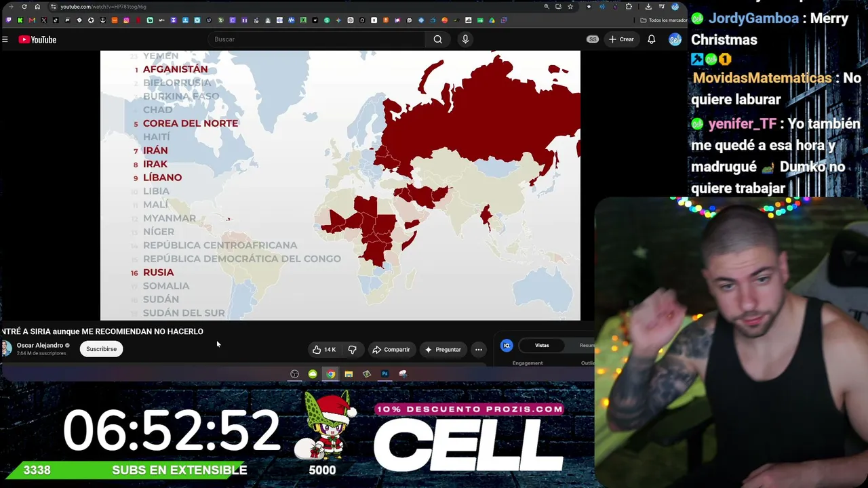Open the three-dot more actions menu
The height and width of the screenshot is (488, 868).
479,350
